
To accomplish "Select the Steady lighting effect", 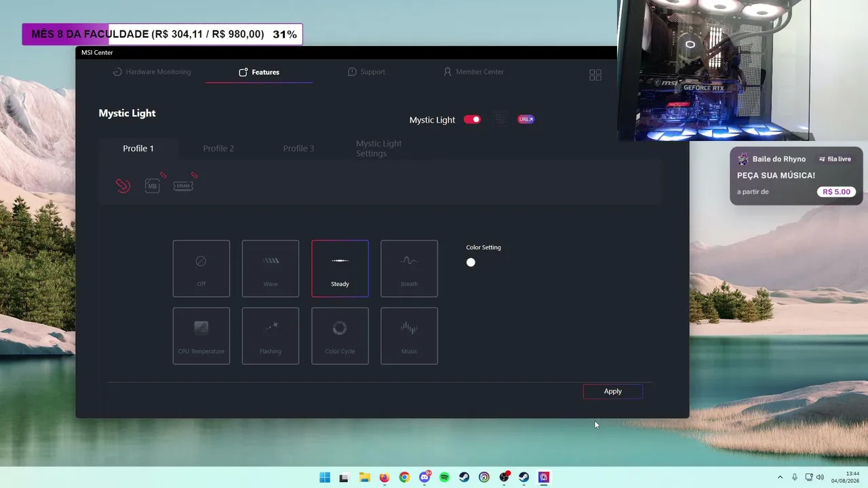I will click(340, 268).
